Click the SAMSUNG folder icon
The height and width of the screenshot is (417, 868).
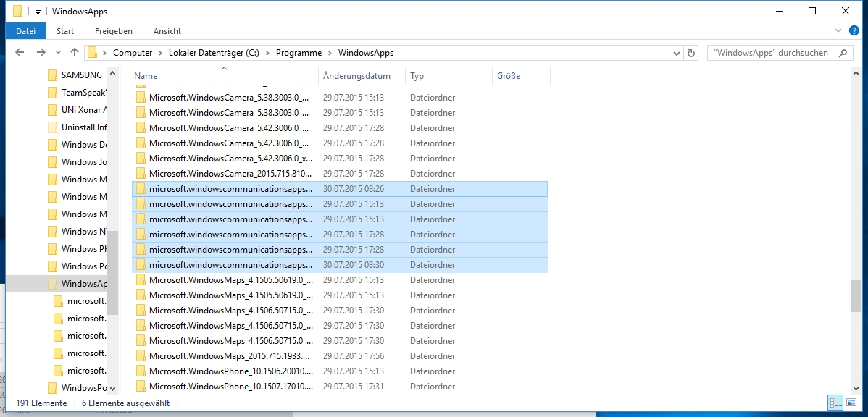coord(53,75)
